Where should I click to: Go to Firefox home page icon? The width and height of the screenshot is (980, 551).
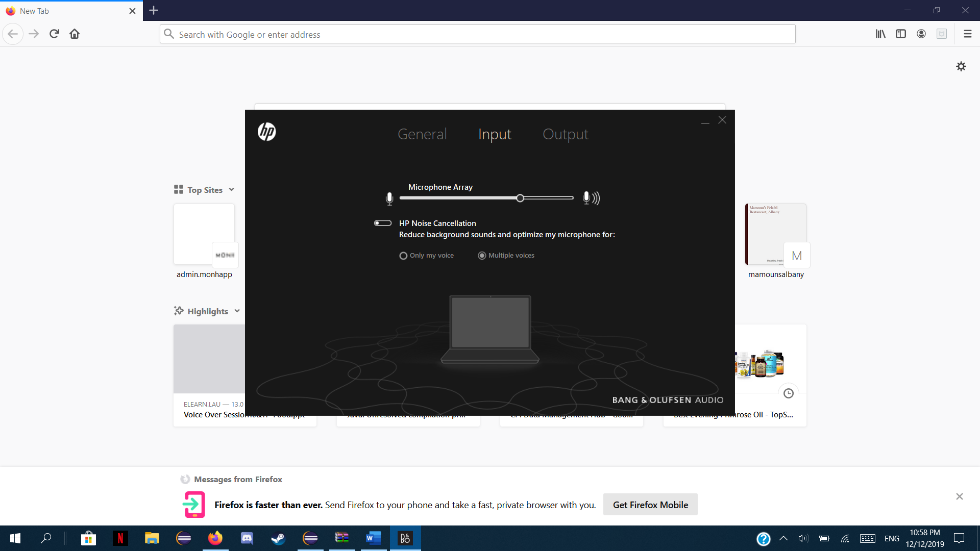click(75, 34)
